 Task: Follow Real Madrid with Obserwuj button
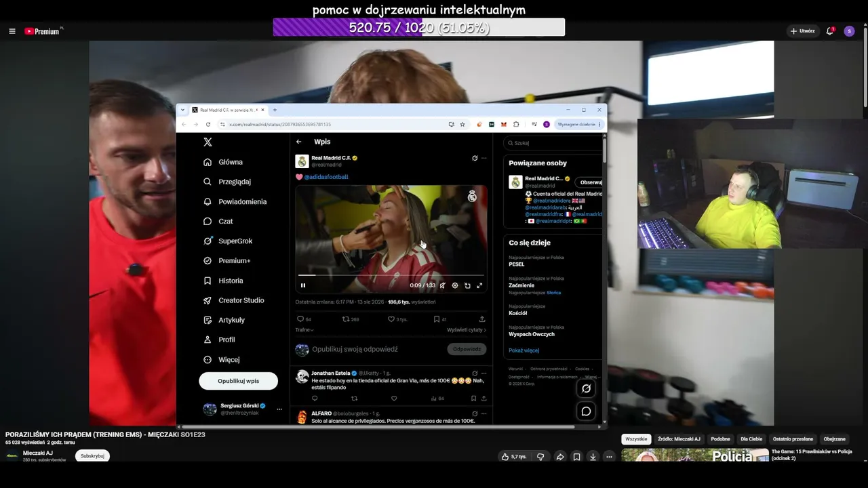(x=590, y=182)
